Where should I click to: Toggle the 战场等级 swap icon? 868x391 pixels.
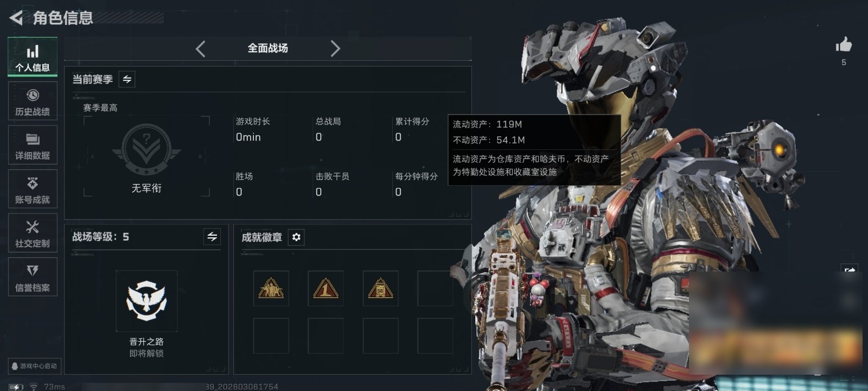click(212, 237)
